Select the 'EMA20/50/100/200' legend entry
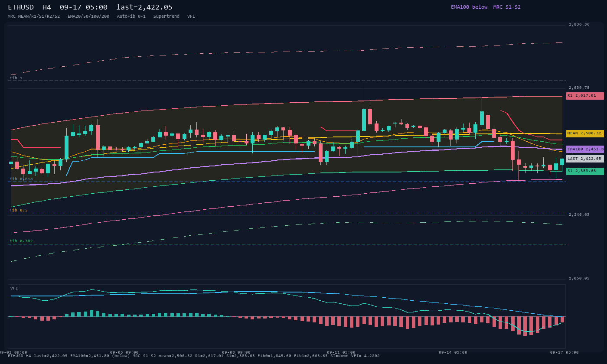607x364 pixels. coord(88,16)
